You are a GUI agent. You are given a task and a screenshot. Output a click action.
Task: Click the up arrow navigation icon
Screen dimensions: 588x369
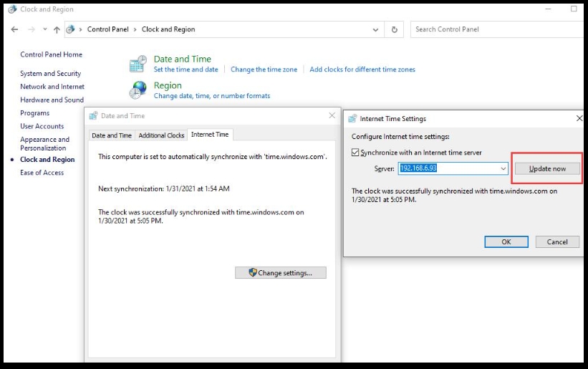[57, 29]
